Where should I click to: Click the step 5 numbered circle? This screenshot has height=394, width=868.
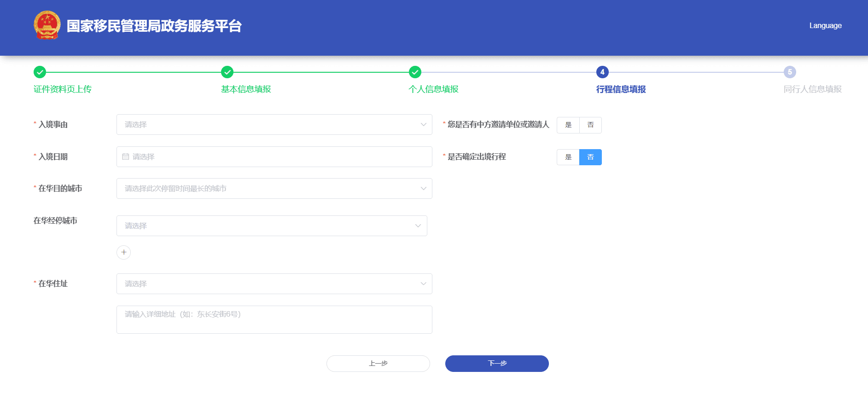[790, 72]
